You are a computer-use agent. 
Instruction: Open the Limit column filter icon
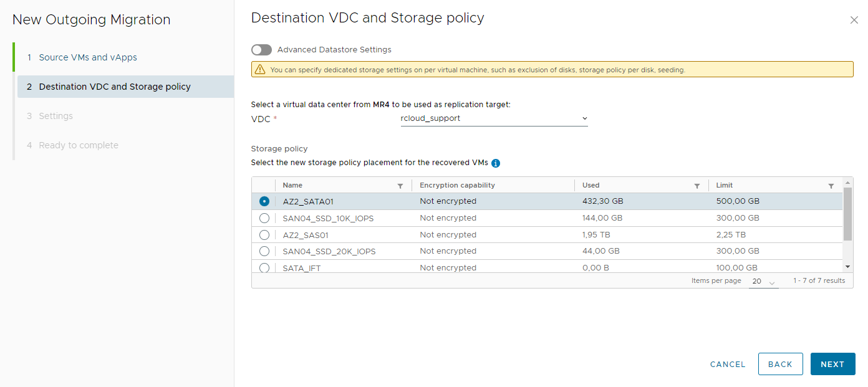831,186
